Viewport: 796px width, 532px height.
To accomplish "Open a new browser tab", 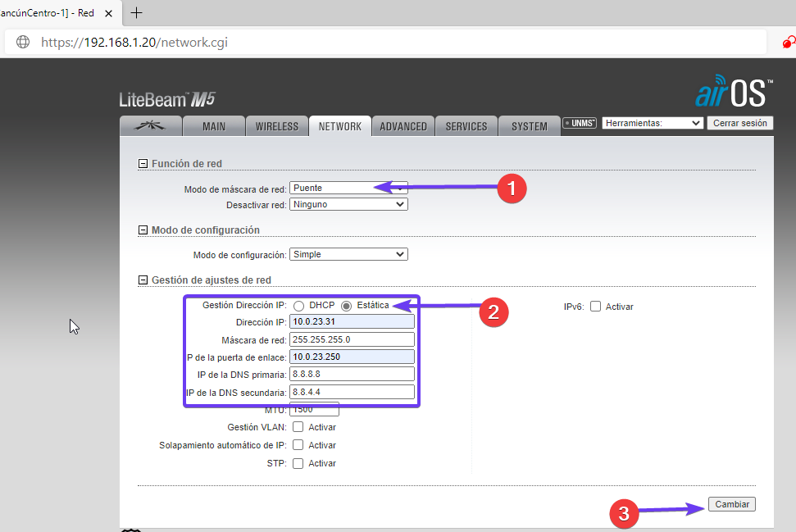I will coord(137,13).
